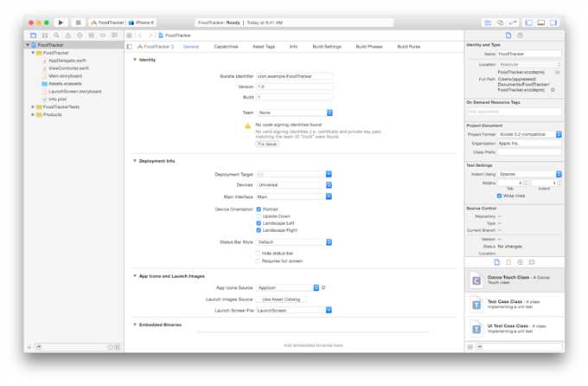Screen dimensions: 588x386
Task: Toggle the Navigator pane visibility
Action: 529,23
